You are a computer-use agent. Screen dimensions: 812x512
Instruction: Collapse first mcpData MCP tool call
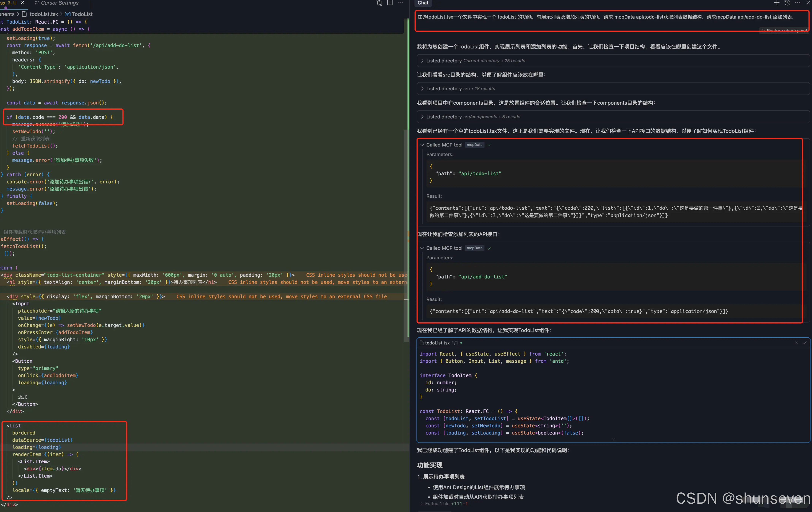(422, 145)
